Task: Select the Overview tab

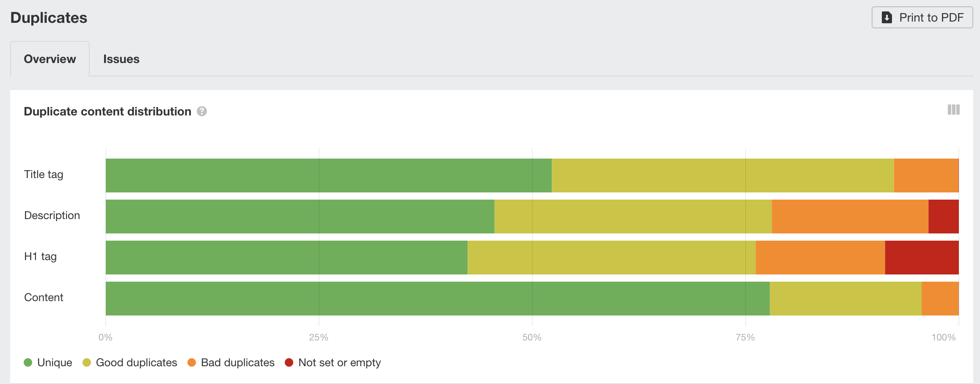Action: 50,59
